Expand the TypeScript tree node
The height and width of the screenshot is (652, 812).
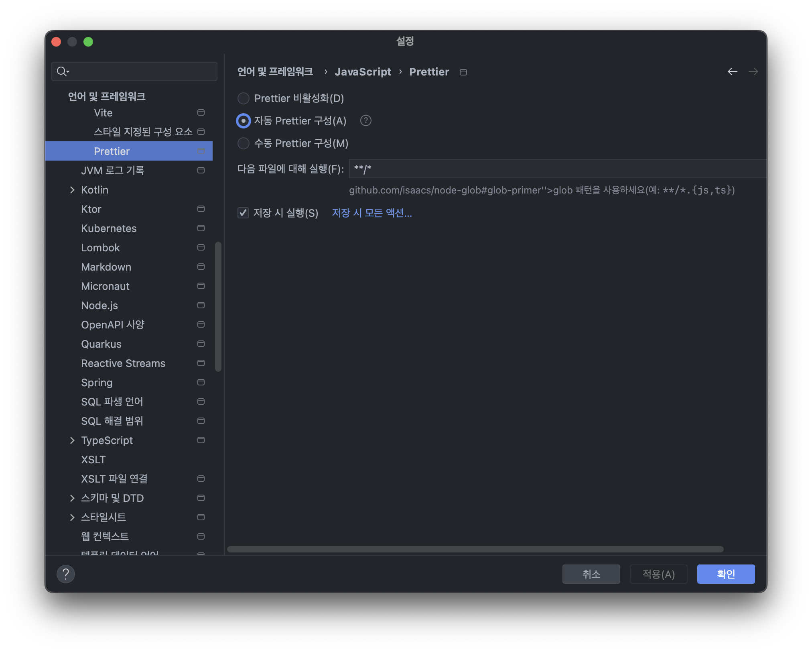coord(72,440)
